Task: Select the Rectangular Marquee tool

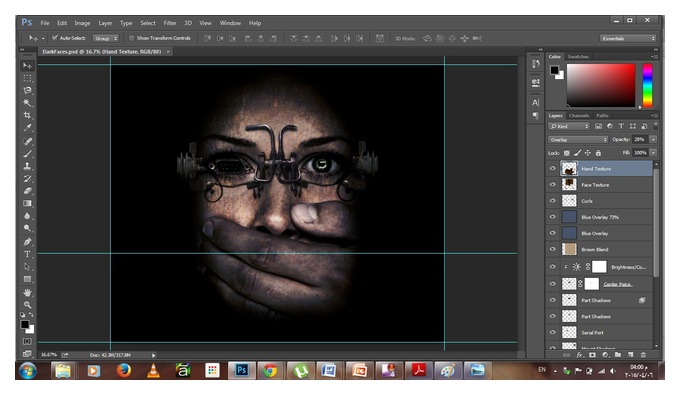Action: pyautogui.click(x=27, y=78)
